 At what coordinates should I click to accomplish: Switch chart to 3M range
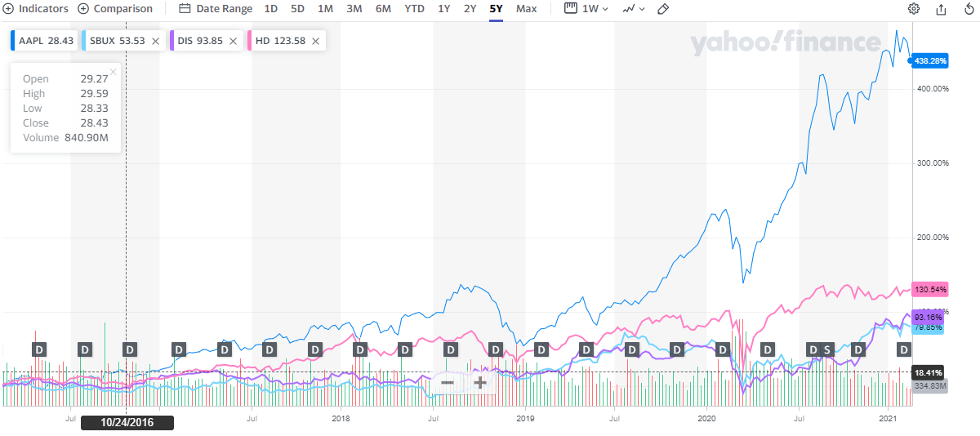click(354, 9)
